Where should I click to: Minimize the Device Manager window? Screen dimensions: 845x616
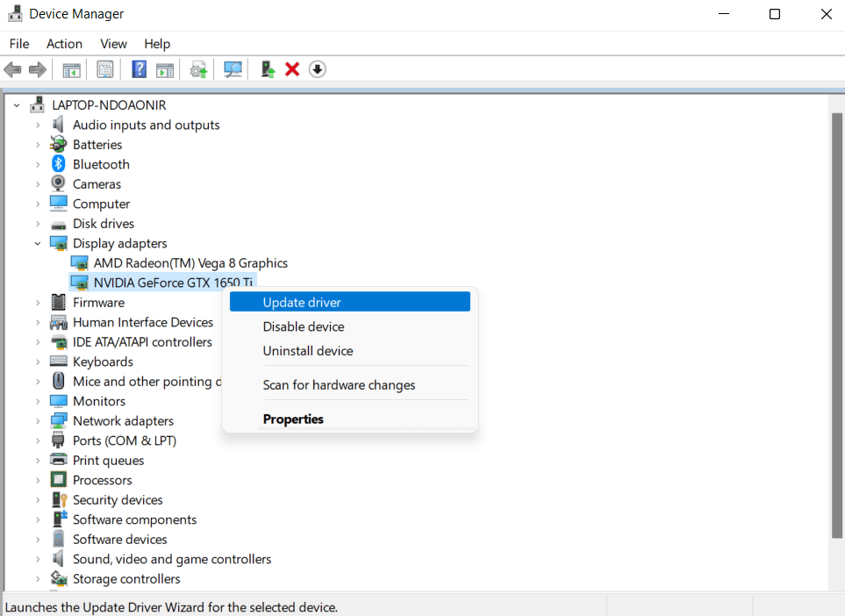click(724, 14)
